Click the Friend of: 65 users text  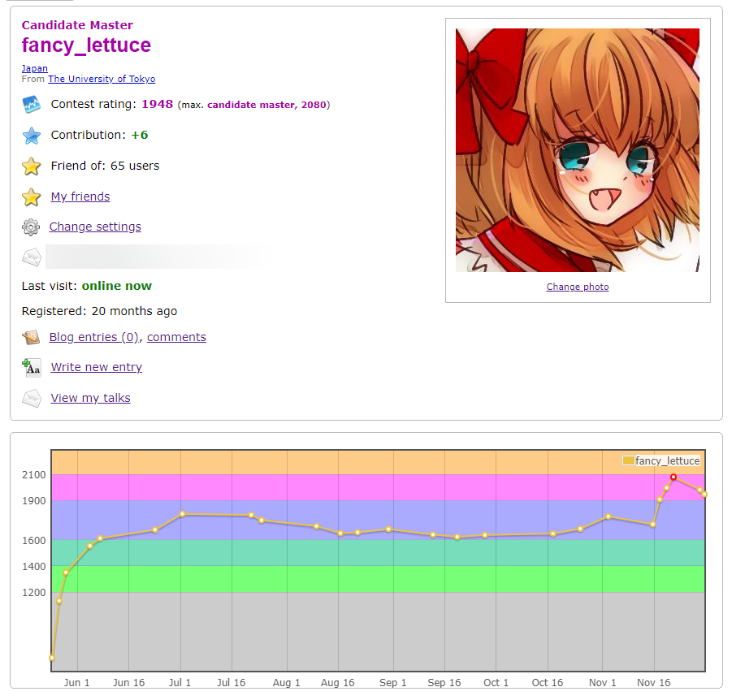coord(105,166)
